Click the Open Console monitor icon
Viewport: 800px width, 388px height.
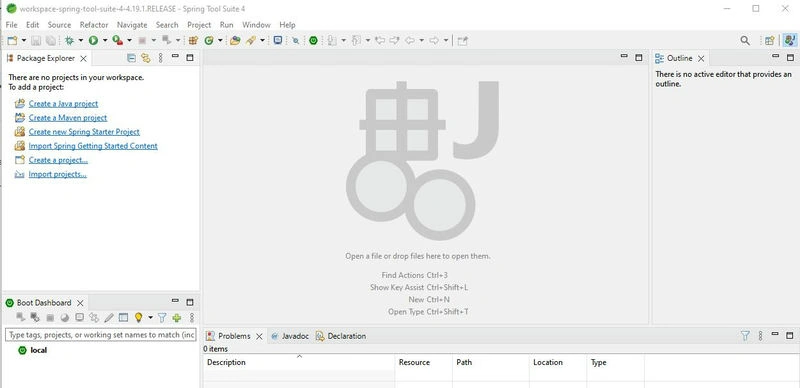point(278,40)
